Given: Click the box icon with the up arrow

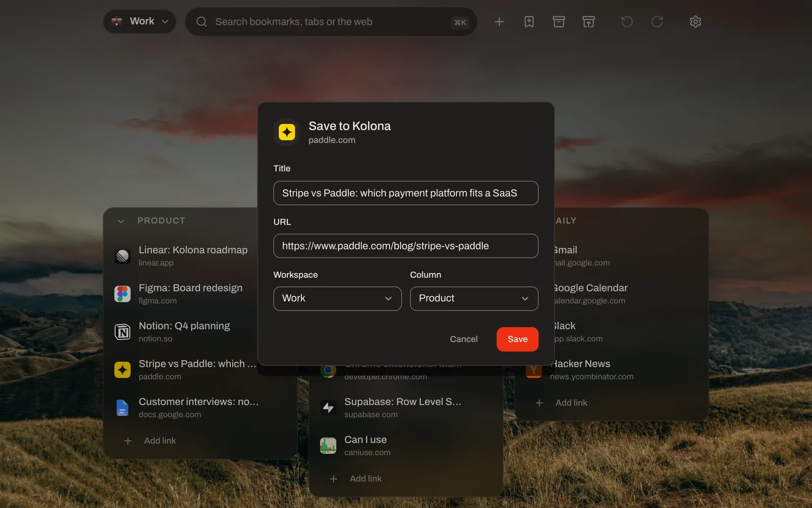Looking at the screenshot, I should (589, 22).
